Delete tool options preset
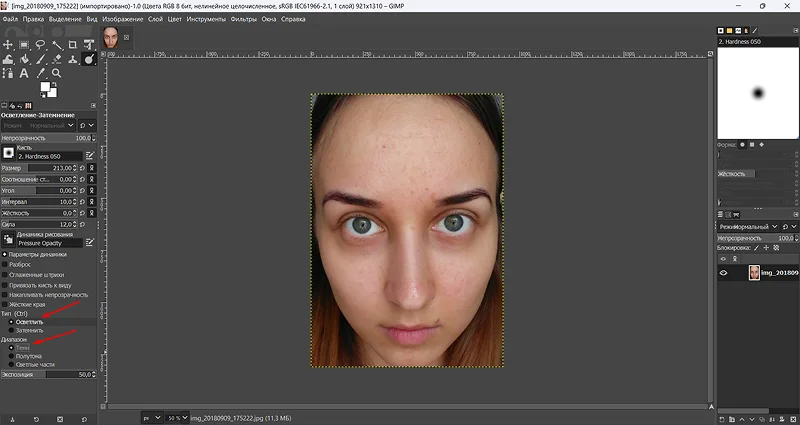The height and width of the screenshot is (425, 800). 60,419
